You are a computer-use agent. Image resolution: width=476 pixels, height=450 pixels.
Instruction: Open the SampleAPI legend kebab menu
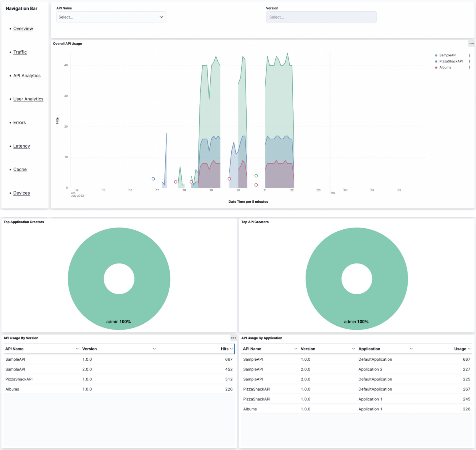[x=470, y=55]
